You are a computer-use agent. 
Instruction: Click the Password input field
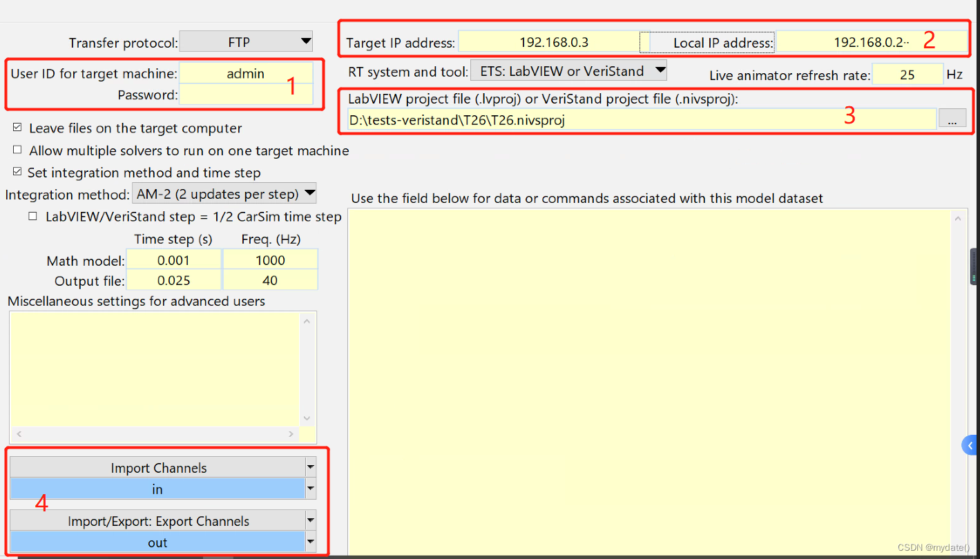pyautogui.click(x=246, y=95)
